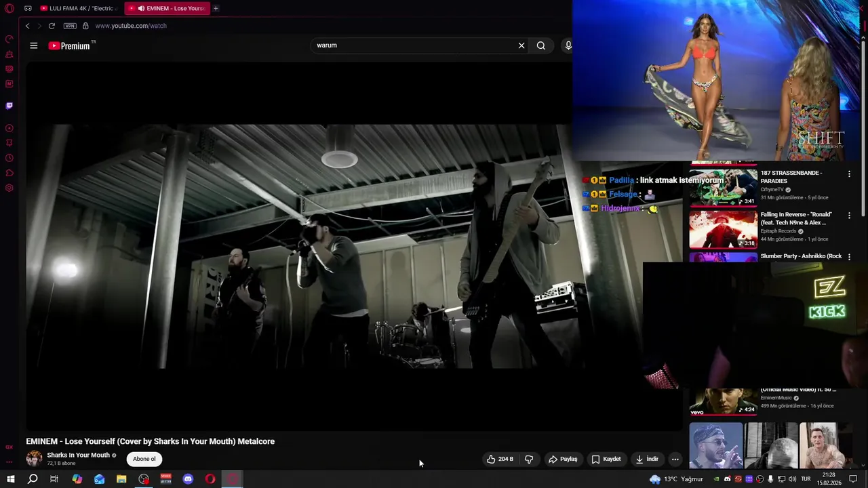This screenshot has height=488, width=868.
Task: Go forward to the next page
Action: (39, 26)
